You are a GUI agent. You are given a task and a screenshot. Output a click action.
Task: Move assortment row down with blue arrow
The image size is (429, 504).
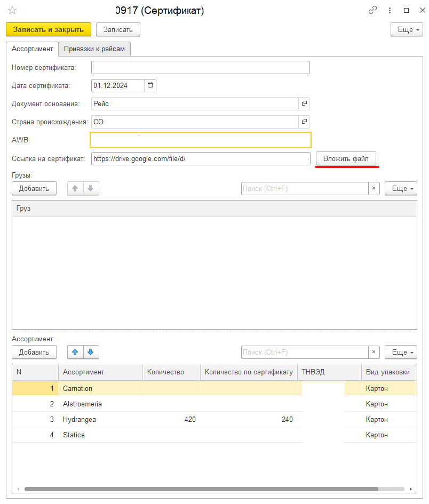click(91, 352)
